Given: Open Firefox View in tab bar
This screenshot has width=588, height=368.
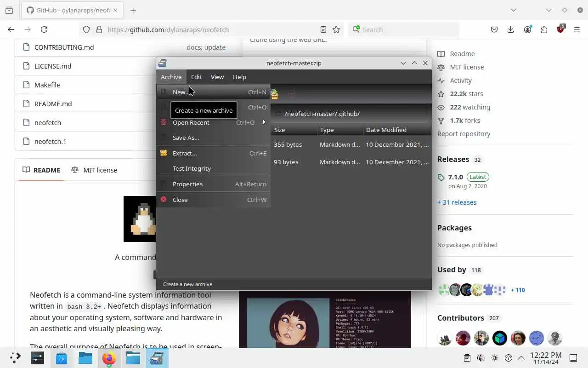Looking at the screenshot, I should tap(9, 10).
